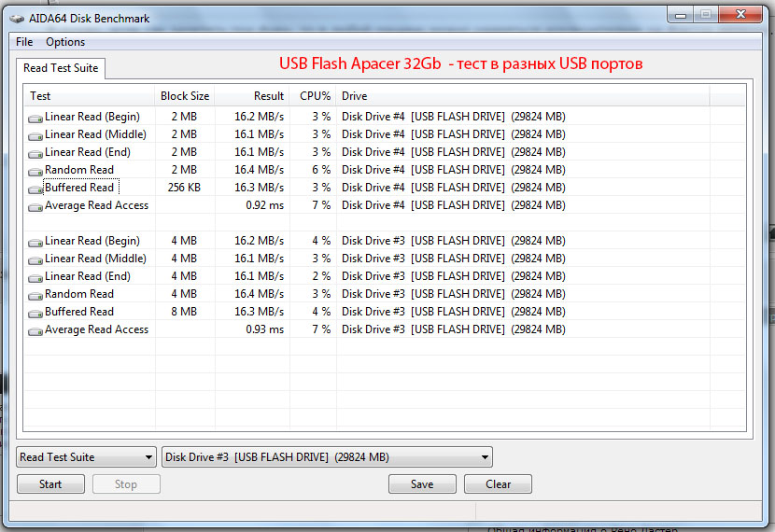Expand the Disk Drive #3 selection dropdown
Screen dimensions: 775x532
pos(327,457)
